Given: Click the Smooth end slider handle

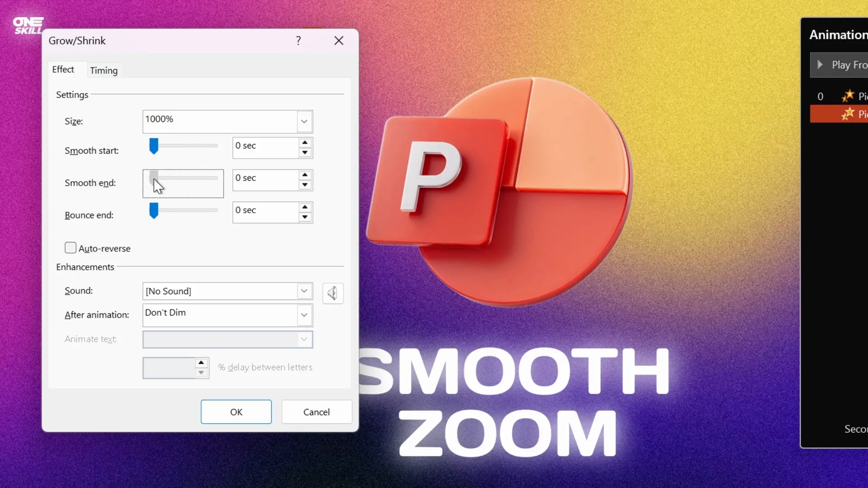Looking at the screenshot, I should 154,178.
